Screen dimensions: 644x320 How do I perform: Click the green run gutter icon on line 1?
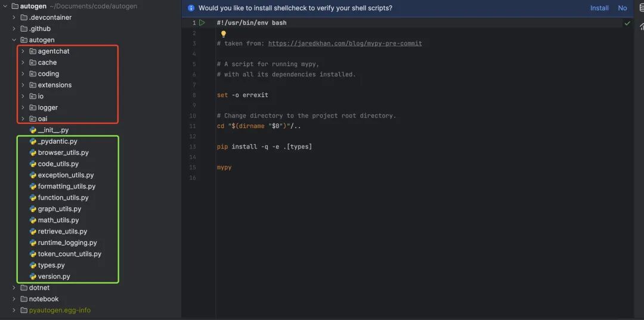coord(202,23)
